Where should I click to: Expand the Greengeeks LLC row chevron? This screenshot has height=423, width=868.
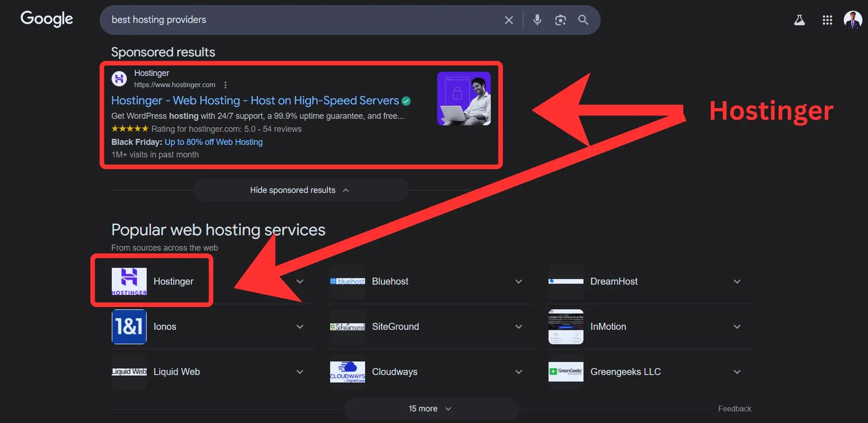pos(737,372)
